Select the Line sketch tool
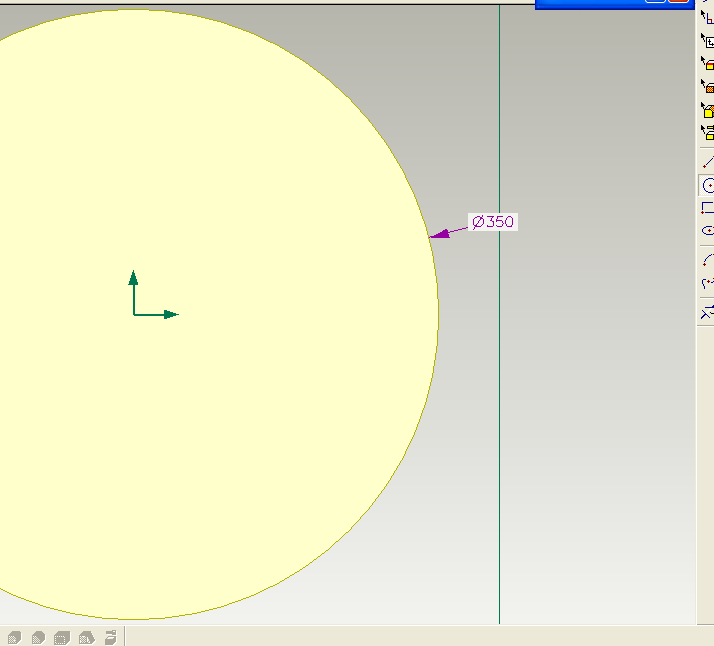714x646 pixels. (708, 162)
